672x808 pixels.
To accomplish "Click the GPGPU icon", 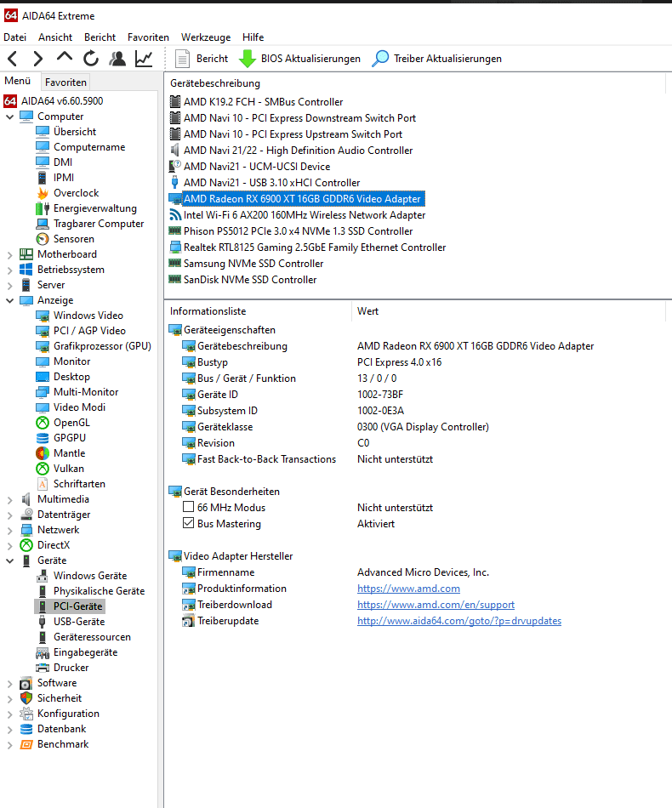I will point(43,438).
